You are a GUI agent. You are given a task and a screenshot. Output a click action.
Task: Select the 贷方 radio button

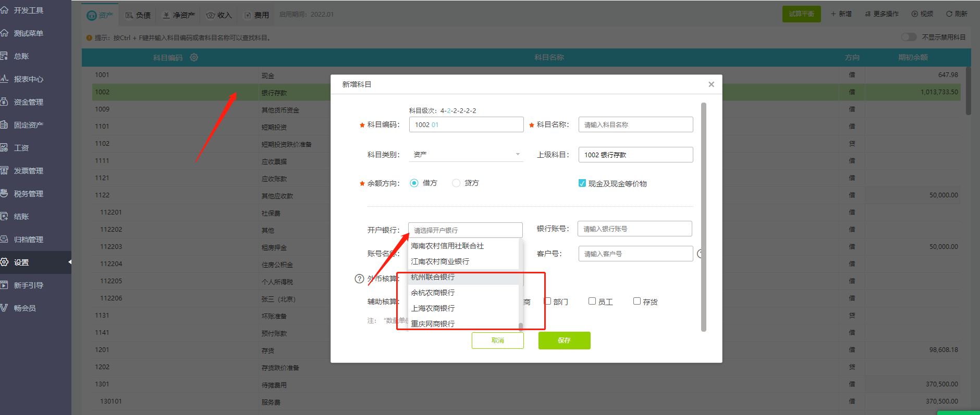pos(456,183)
